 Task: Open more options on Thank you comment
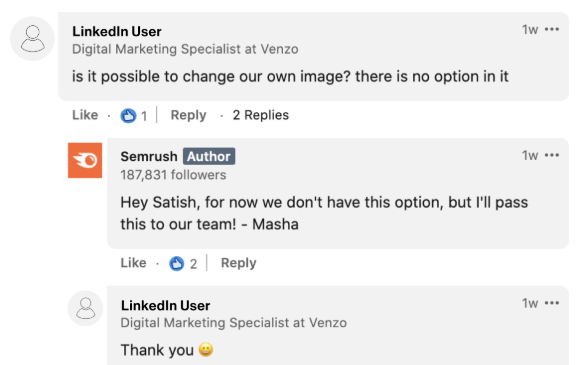click(x=552, y=303)
